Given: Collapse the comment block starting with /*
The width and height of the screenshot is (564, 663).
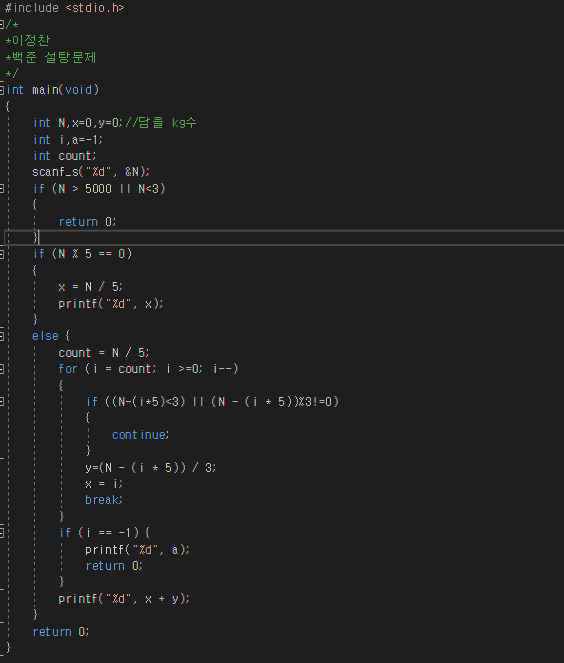Looking at the screenshot, I should coord(2,25).
